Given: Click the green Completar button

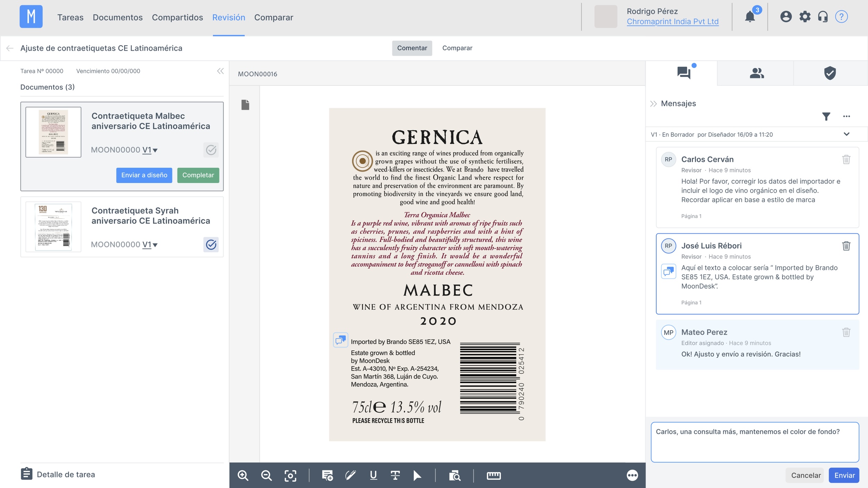Looking at the screenshot, I should 198,175.
